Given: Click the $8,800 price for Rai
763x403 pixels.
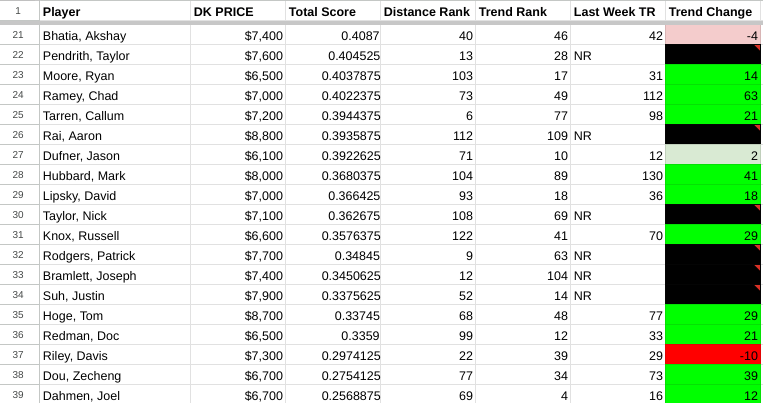Looking at the screenshot, I should 237,135.
